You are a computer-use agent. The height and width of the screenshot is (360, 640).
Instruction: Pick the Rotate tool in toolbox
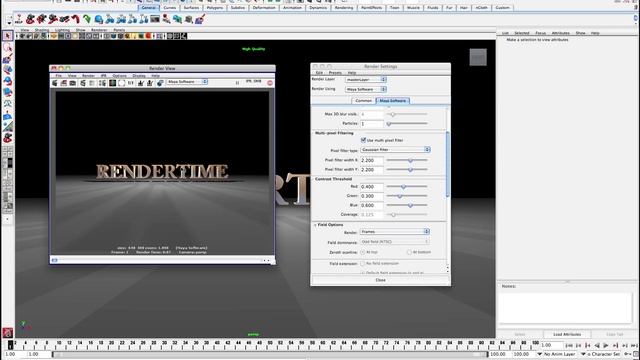(7, 81)
